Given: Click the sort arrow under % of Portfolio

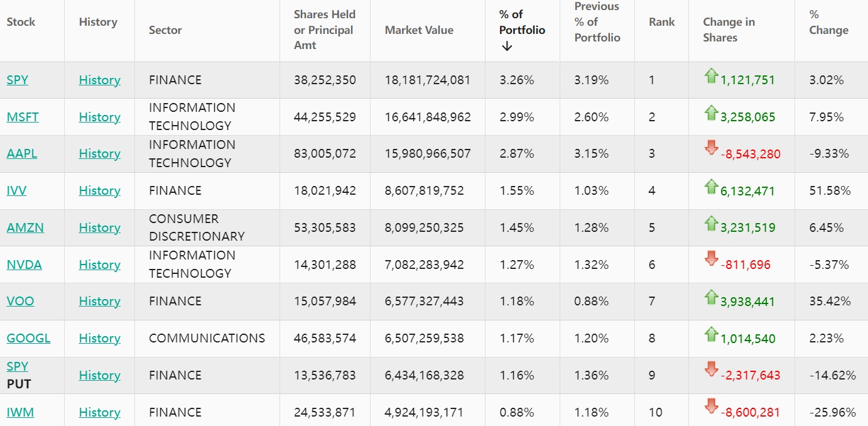Looking at the screenshot, I should [507, 46].
